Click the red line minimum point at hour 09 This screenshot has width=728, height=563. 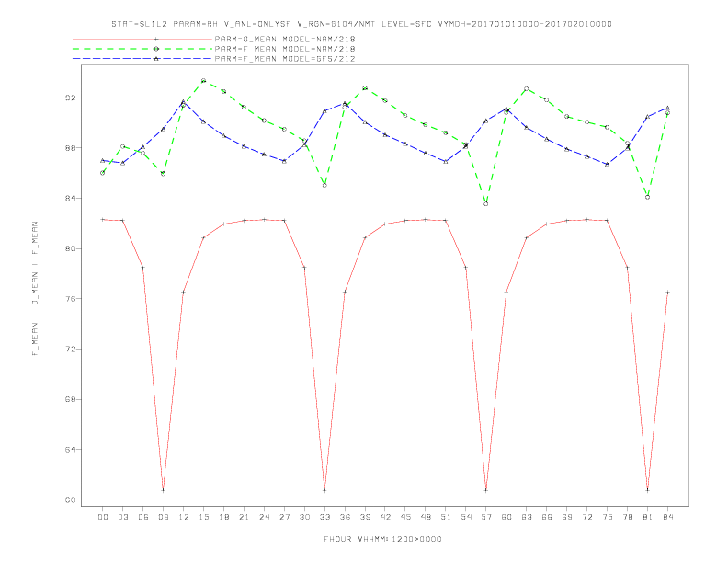(x=163, y=490)
